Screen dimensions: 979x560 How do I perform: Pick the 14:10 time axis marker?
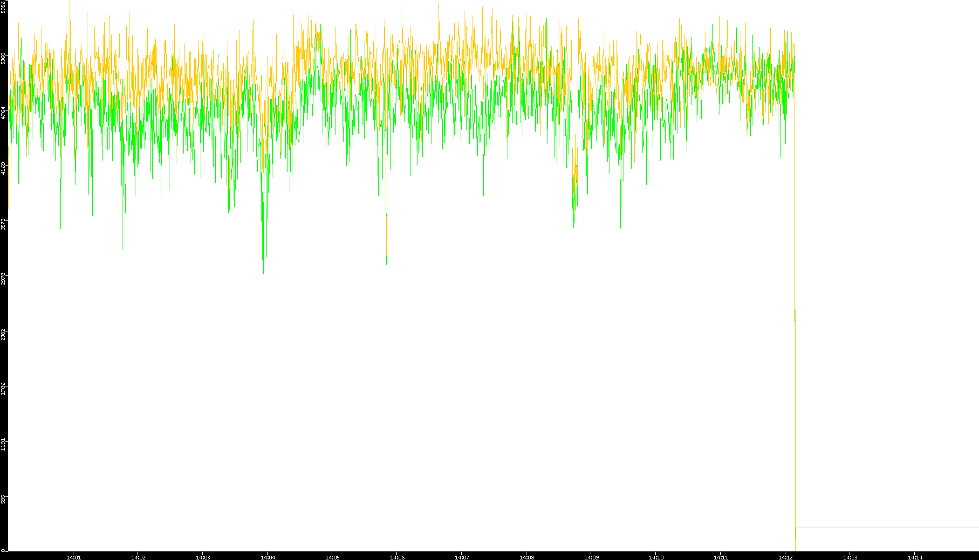click(x=656, y=557)
